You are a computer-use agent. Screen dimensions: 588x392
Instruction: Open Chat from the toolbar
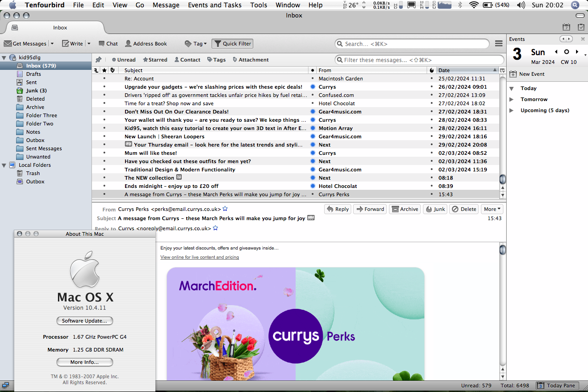tap(108, 44)
